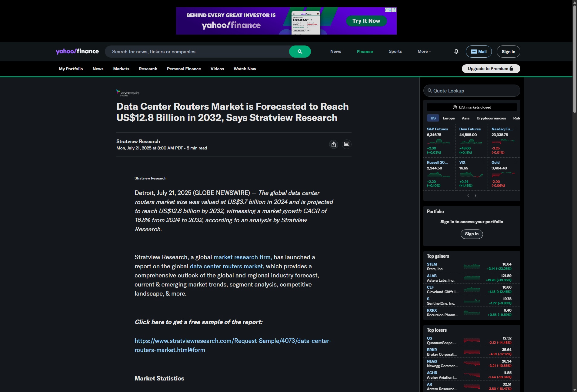Open the AR ticker in Top losers
Viewport: 577px width, 392px height.
tap(429, 384)
